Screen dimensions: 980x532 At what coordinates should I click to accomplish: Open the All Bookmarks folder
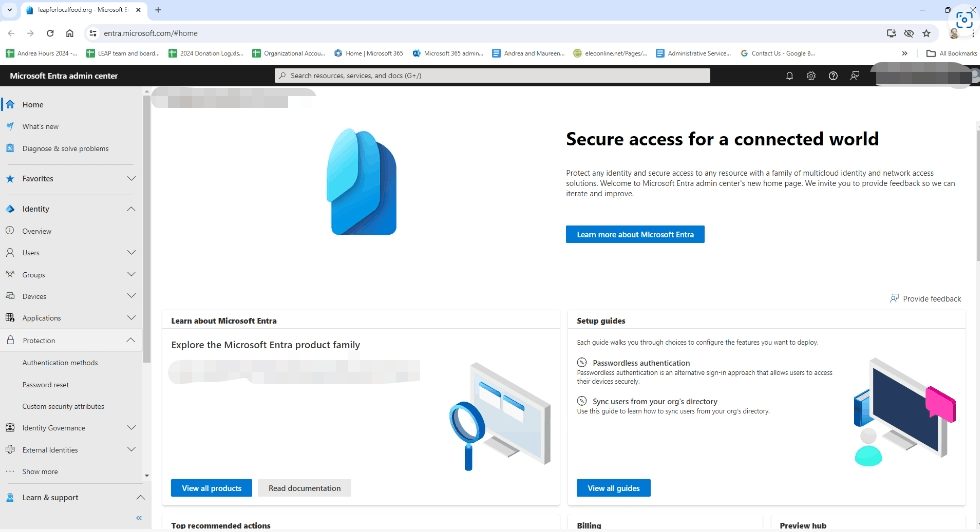(951, 53)
